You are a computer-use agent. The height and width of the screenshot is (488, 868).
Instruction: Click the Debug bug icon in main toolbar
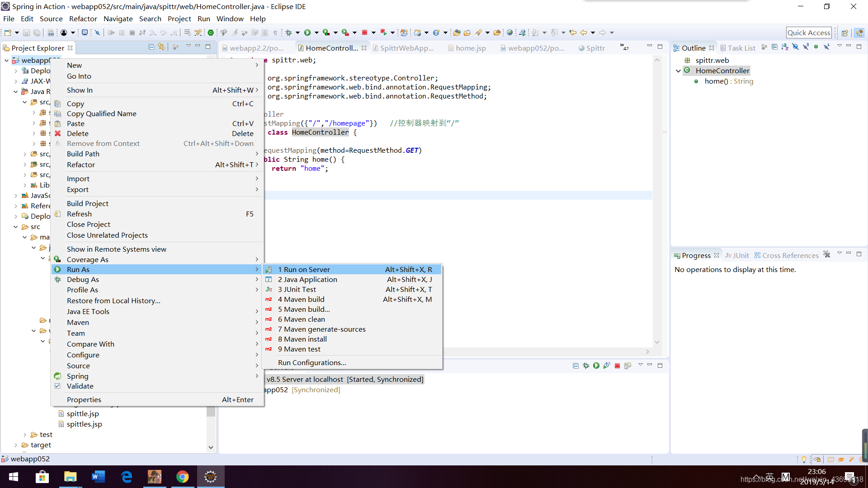point(288,33)
